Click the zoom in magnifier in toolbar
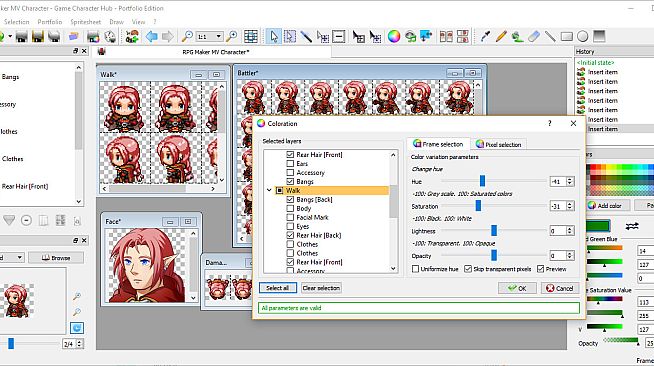Image resolution: width=654 pixels, height=366 pixels. coord(231,37)
